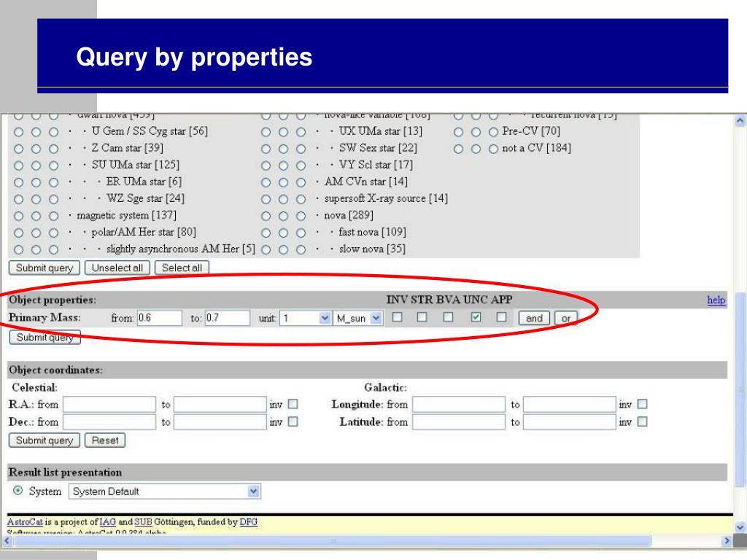Focus the Latitude from input field
747x560 pixels.
(x=459, y=422)
